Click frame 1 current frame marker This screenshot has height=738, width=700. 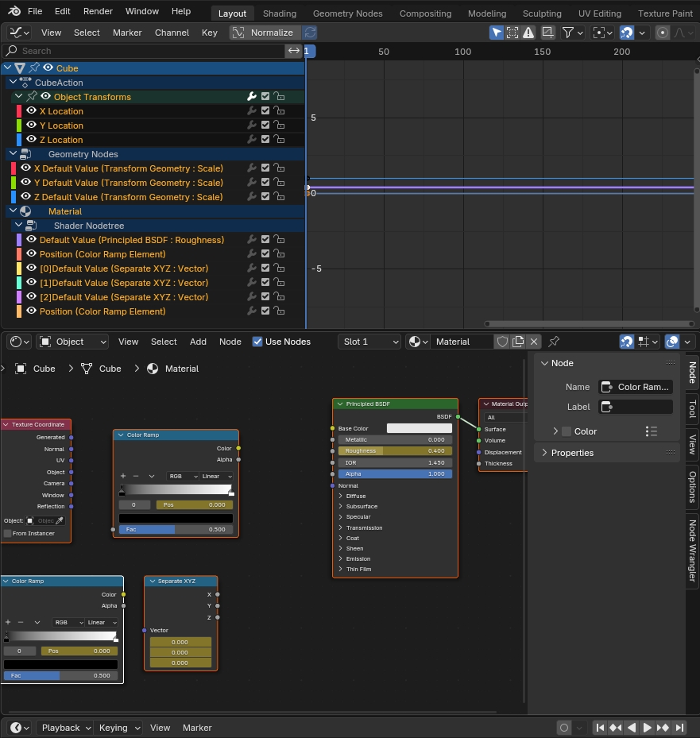tap(309, 52)
